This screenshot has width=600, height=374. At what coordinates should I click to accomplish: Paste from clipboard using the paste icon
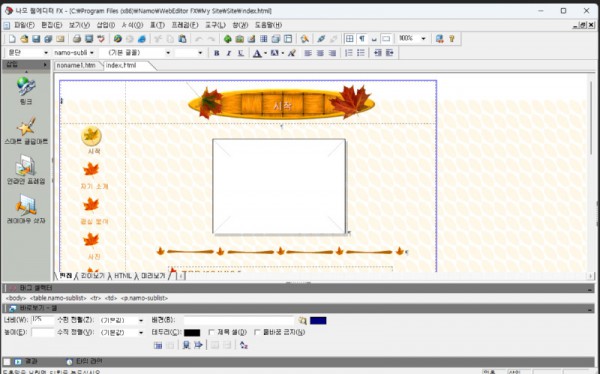pyautogui.click(x=183, y=39)
